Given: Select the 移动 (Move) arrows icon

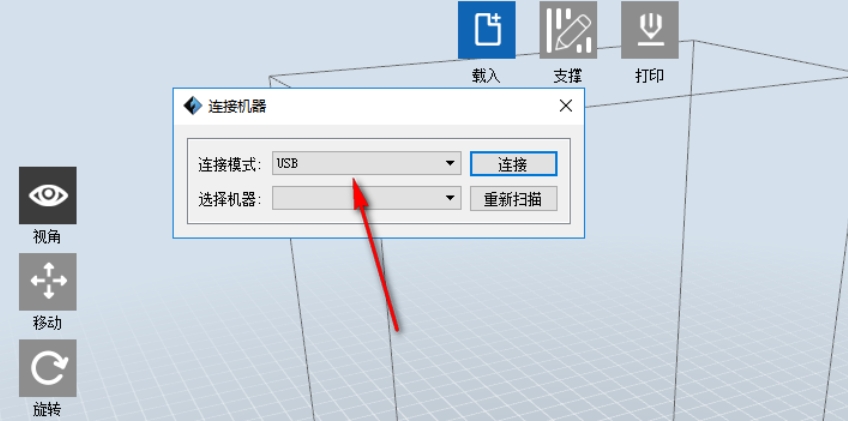Looking at the screenshot, I should (48, 281).
